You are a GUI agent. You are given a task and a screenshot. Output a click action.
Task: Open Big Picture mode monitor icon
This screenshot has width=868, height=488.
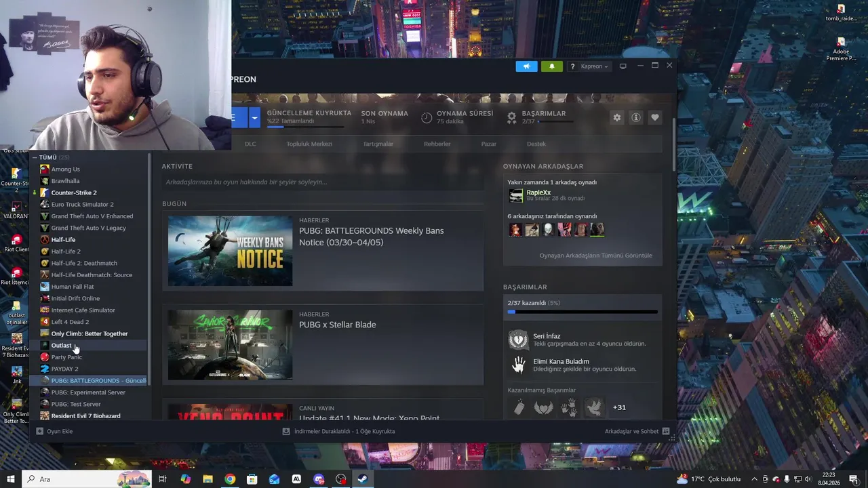[623, 66]
